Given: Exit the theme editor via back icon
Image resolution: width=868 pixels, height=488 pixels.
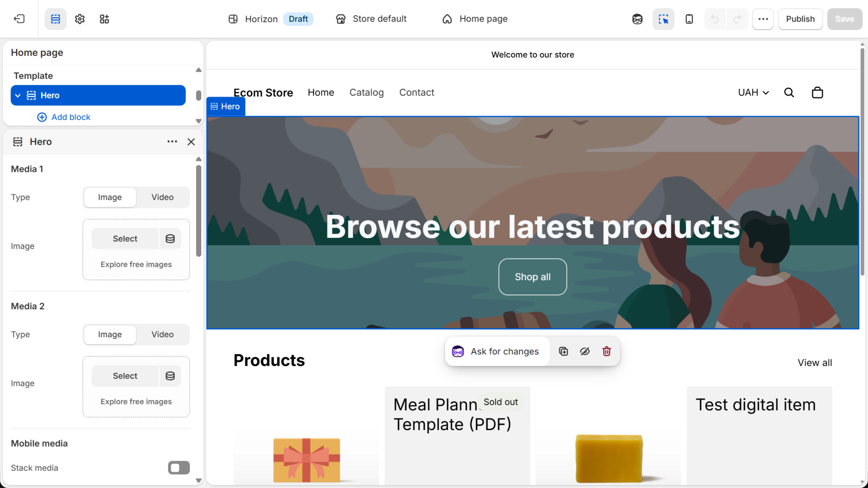Looking at the screenshot, I should pos(19,19).
